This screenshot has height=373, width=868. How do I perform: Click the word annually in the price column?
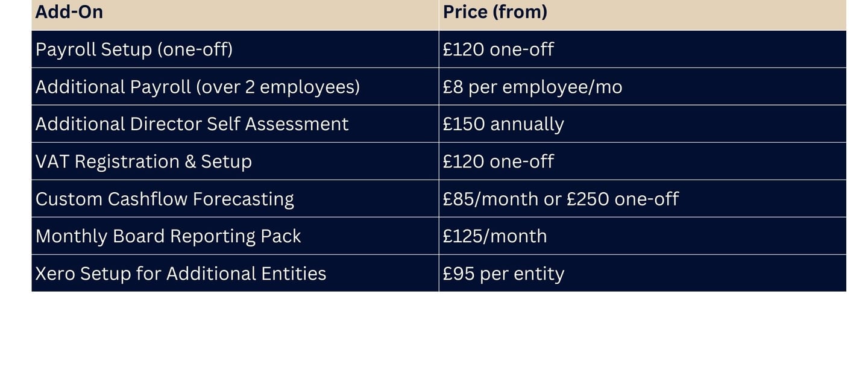click(527, 125)
